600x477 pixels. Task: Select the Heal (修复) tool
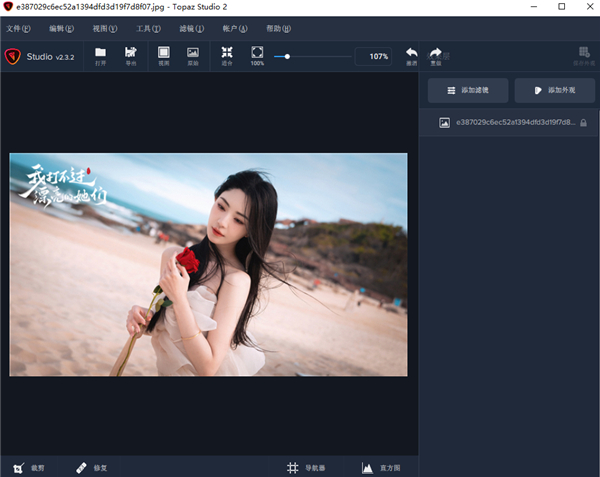click(91, 467)
